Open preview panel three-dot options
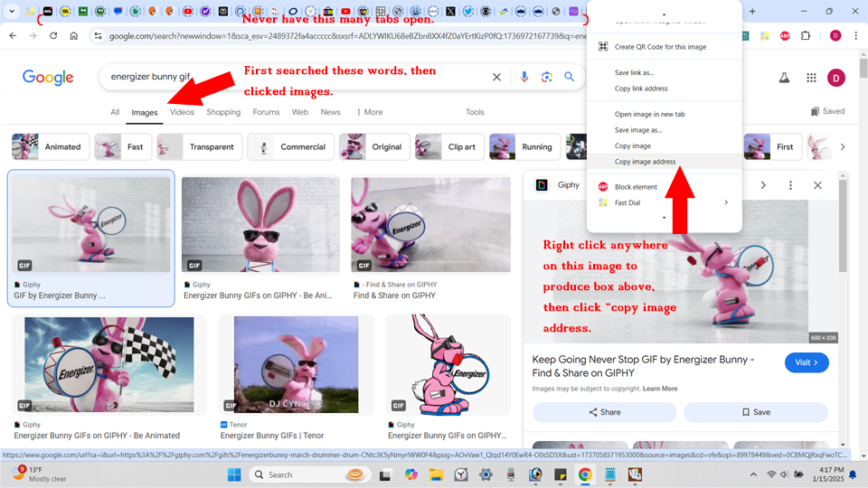 click(790, 185)
